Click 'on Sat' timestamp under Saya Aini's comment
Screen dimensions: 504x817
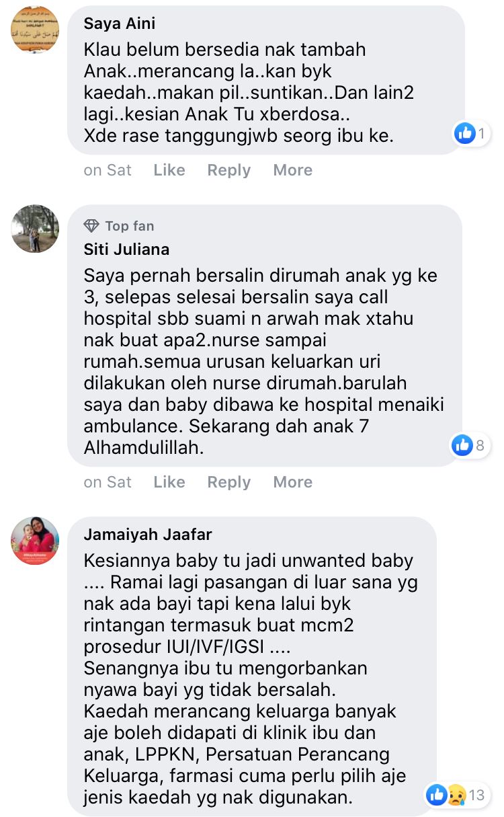[x=108, y=170]
